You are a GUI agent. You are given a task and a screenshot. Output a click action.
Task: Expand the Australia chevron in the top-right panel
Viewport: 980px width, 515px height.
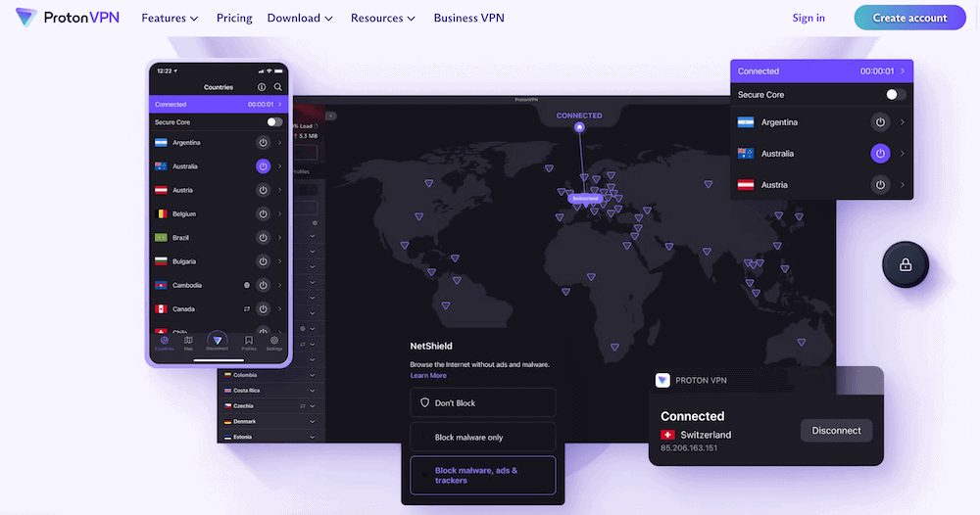903,154
